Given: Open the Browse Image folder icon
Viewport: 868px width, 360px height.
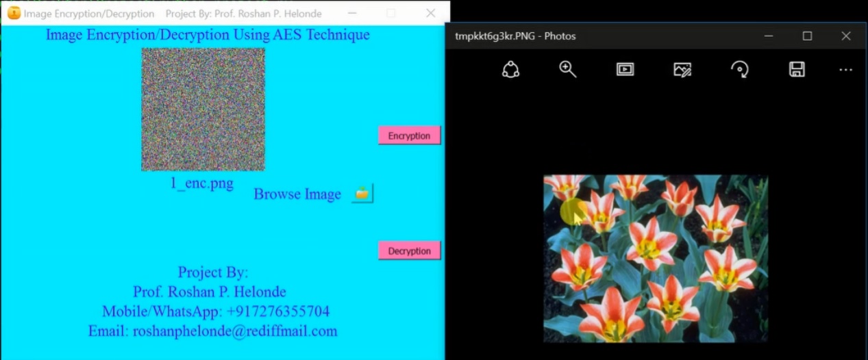Looking at the screenshot, I should coord(362,194).
